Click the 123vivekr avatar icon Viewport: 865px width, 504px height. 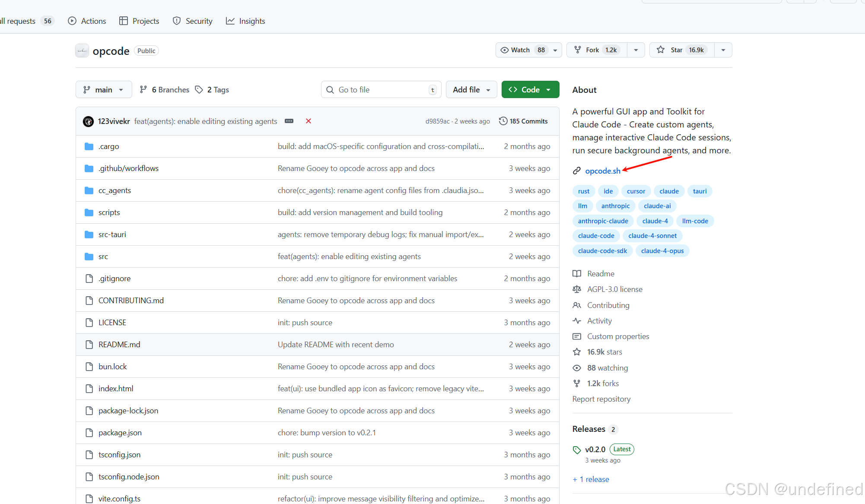coord(88,121)
